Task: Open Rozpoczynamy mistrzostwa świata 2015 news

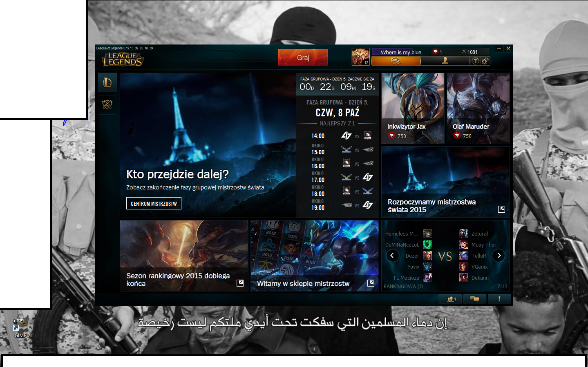Action: click(445, 182)
